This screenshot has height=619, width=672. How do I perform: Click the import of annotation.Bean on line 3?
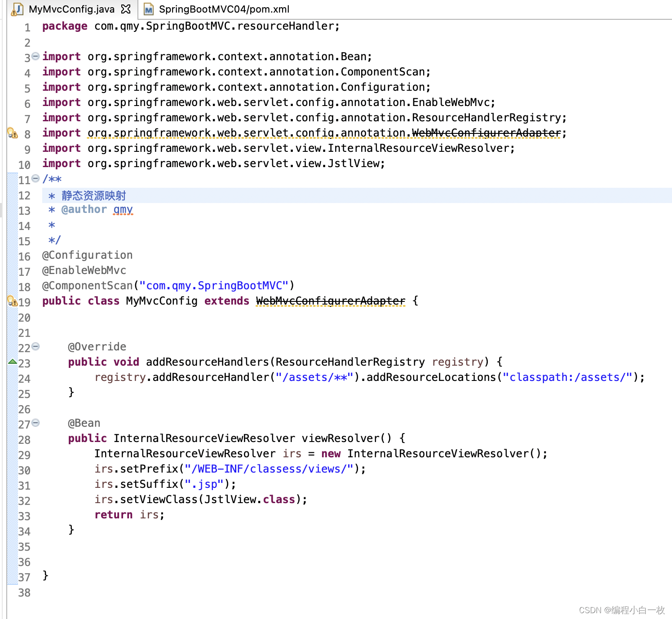(207, 57)
